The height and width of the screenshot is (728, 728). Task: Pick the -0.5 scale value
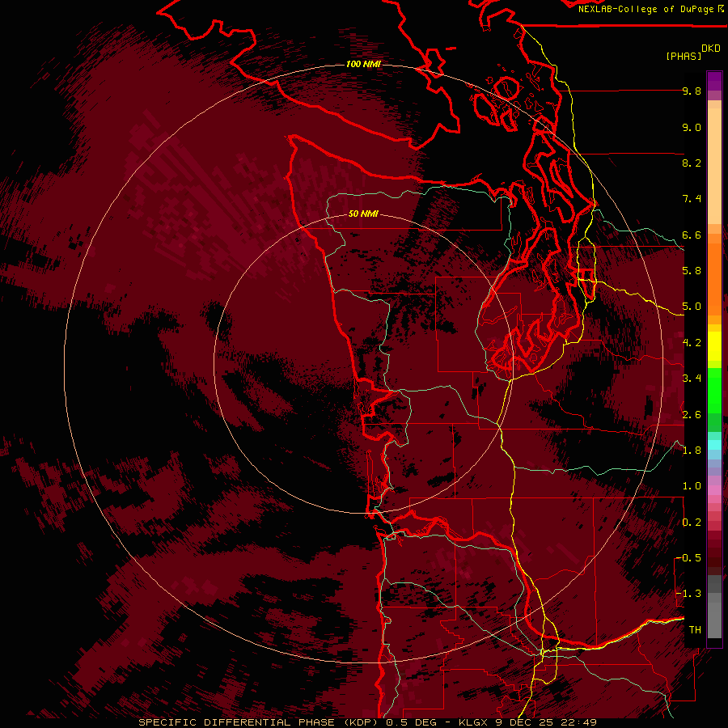(x=688, y=558)
